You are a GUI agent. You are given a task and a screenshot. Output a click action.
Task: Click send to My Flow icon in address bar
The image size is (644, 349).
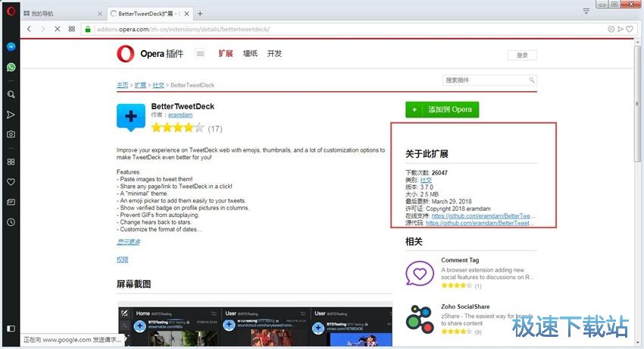[621, 29]
